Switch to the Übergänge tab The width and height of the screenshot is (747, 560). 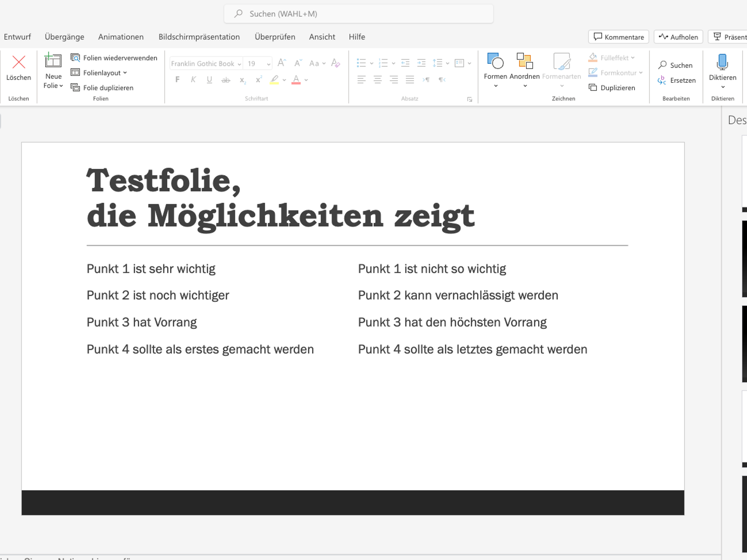tap(64, 37)
